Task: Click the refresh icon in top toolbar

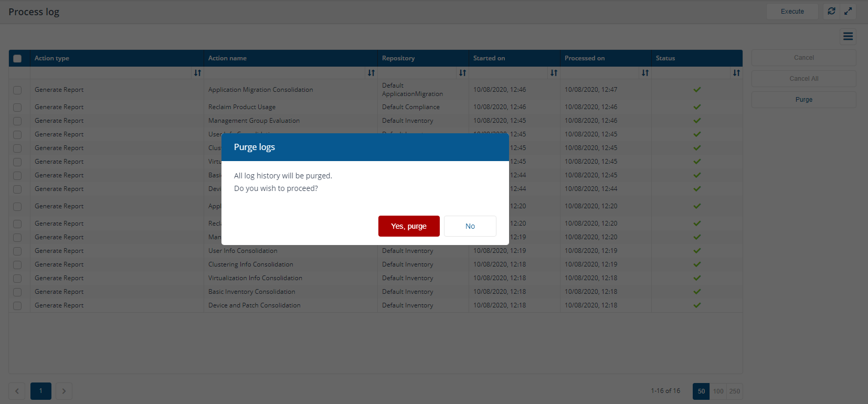Action: (x=831, y=11)
